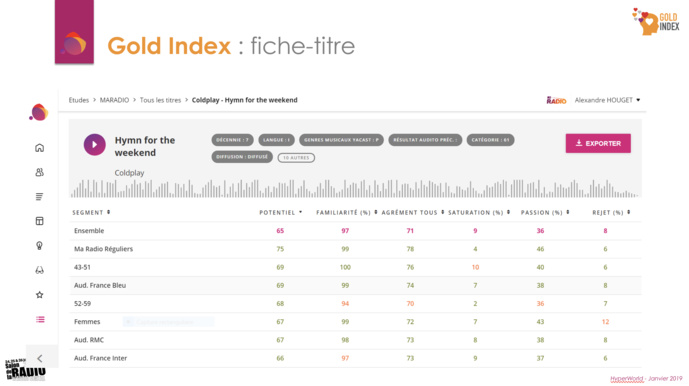Select the 52-59 segment row
Viewport: 689px width, 386px height.
tap(355, 304)
